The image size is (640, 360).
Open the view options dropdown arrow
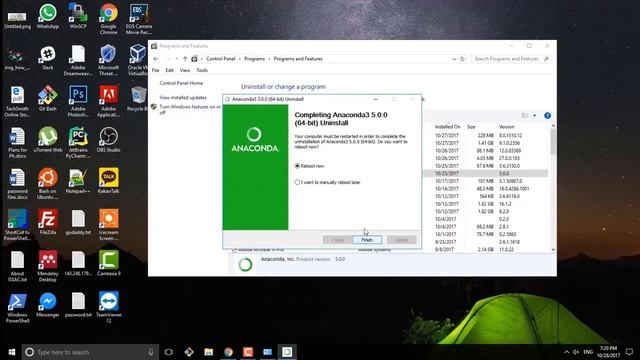(534, 116)
